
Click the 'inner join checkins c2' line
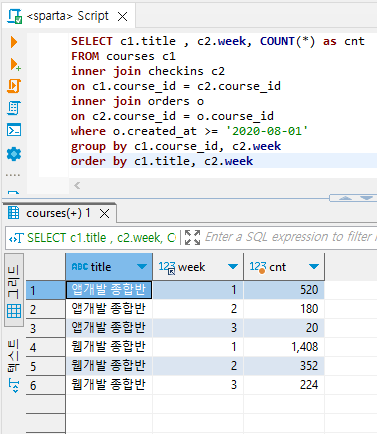tap(148, 71)
